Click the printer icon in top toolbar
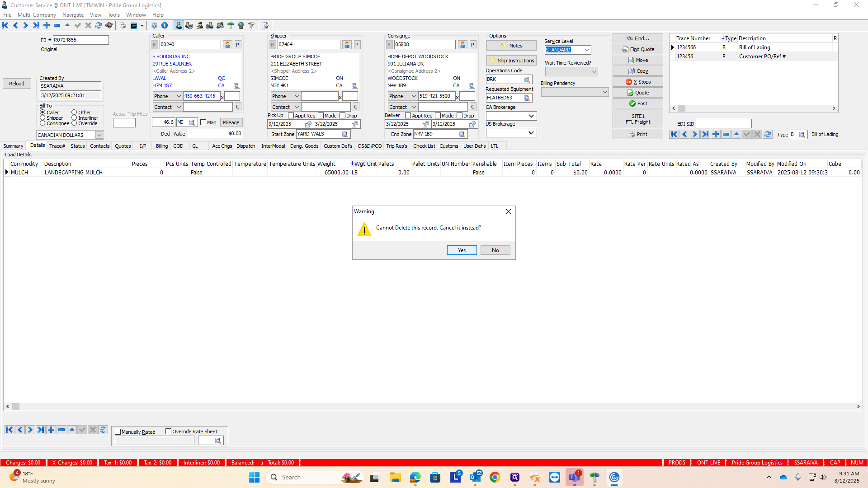Screen dimensions: 868x488 tap(123, 25)
